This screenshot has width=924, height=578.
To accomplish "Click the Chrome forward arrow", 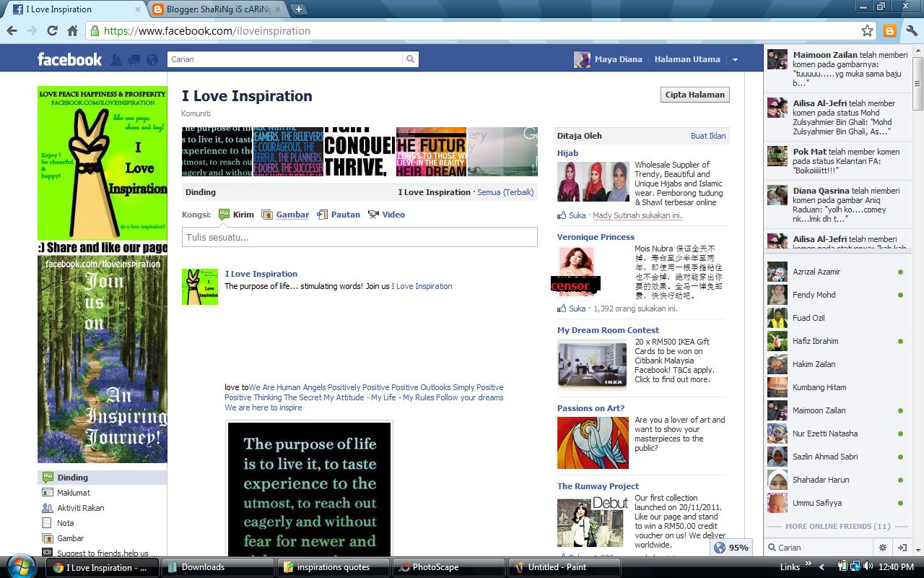I will coord(32,30).
